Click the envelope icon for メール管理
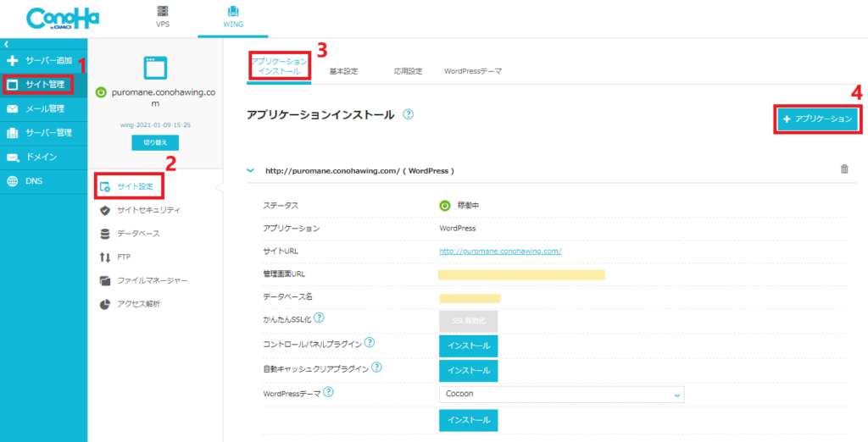 click(13, 109)
